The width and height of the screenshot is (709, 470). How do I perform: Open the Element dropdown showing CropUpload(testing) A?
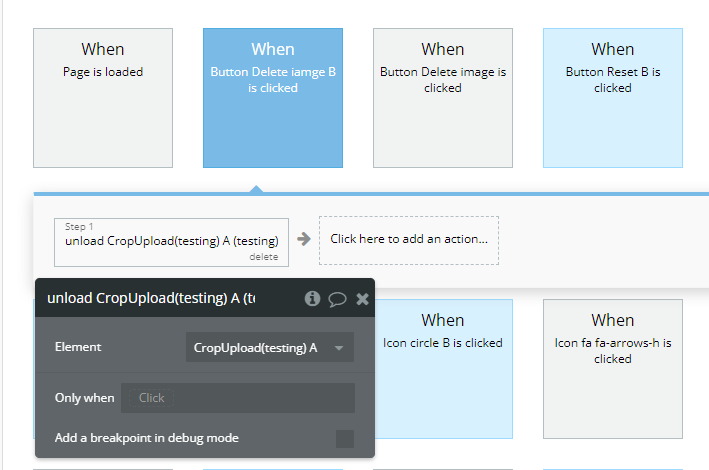point(269,347)
